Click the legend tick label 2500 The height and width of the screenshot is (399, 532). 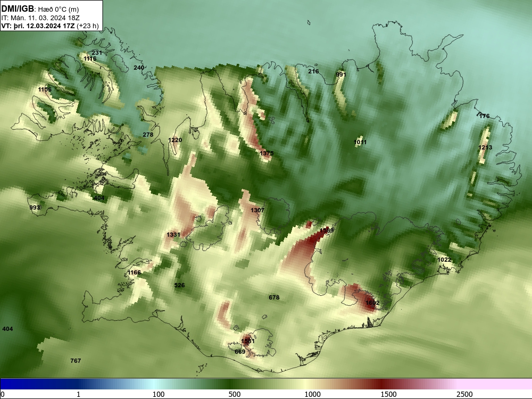(464, 394)
